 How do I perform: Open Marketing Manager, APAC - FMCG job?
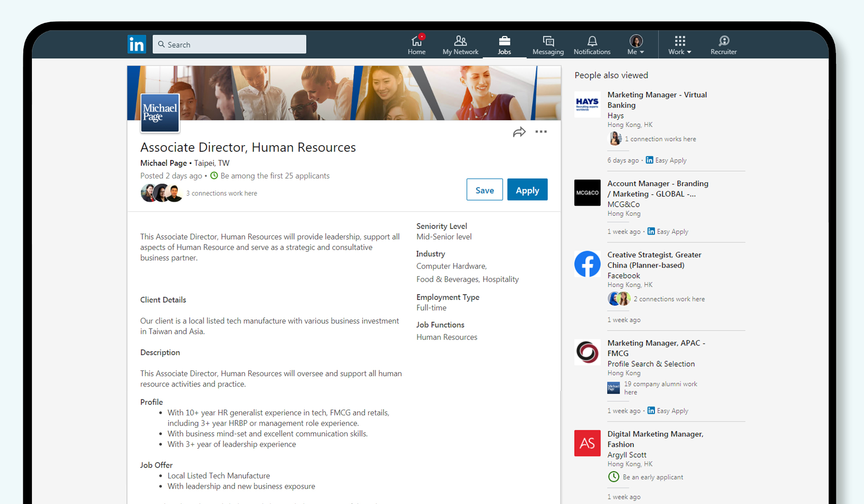click(656, 348)
